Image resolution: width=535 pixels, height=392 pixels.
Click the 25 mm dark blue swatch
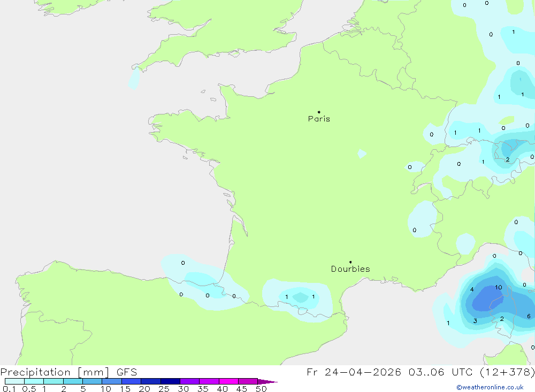(170, 381)
